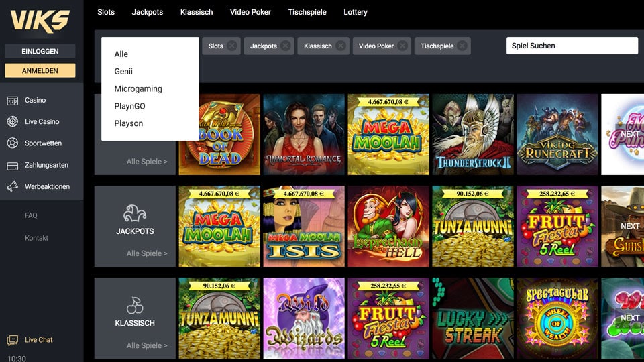Click the Anmelden button
This screenshot has width=644, height=362.
coord(40,70)
